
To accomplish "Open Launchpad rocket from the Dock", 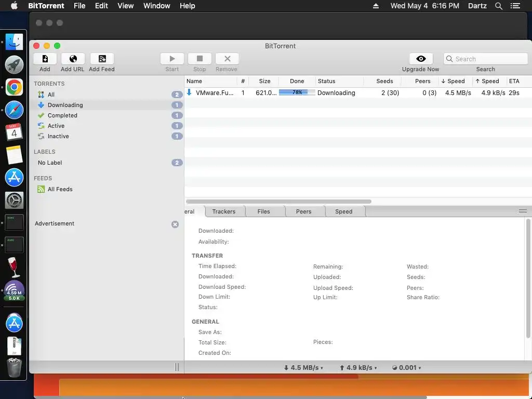I will click(14, 64).
